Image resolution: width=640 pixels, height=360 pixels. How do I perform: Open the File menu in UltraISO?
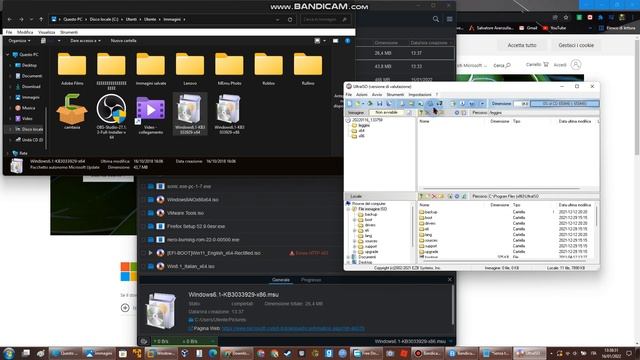click(349, 95)
